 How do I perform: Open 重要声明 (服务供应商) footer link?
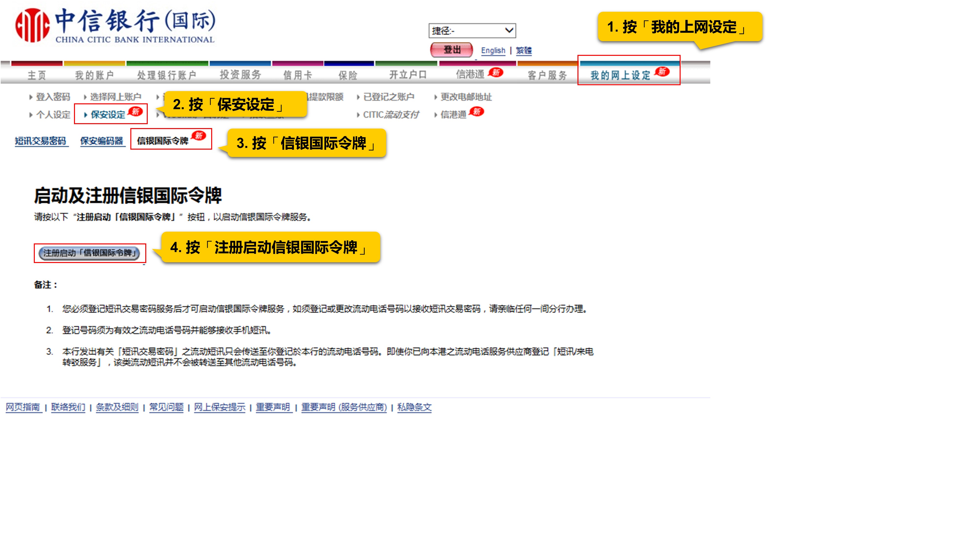click(x=344, y=407)
